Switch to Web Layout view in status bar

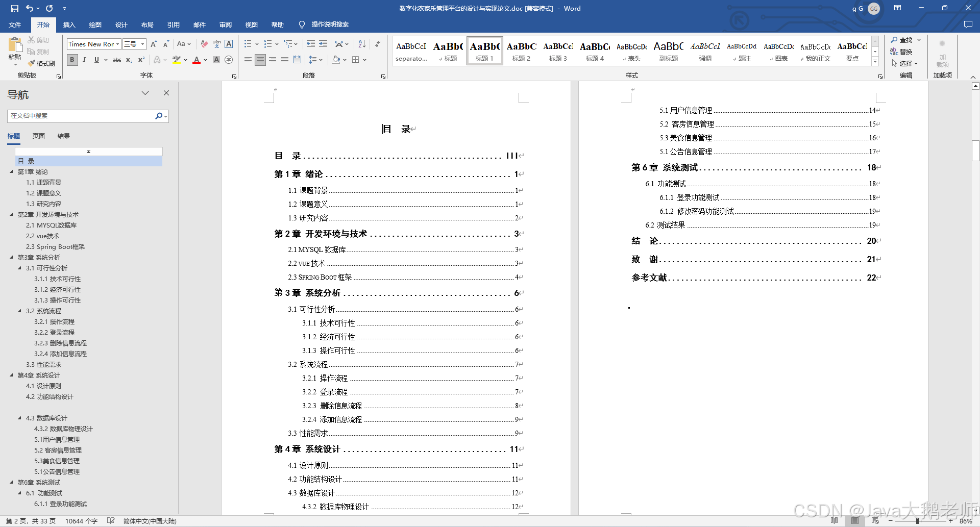pos(875,521)
